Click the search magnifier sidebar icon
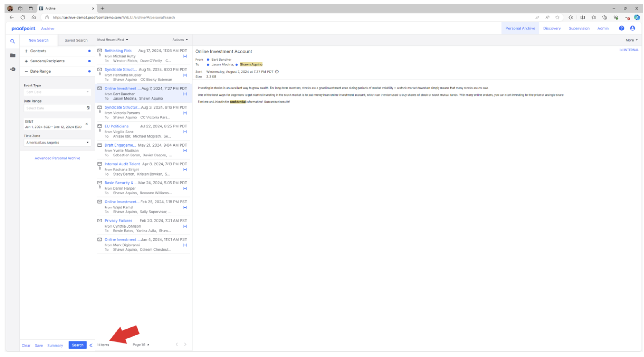This screenshot has height=357, width=644. coord(13,41)
